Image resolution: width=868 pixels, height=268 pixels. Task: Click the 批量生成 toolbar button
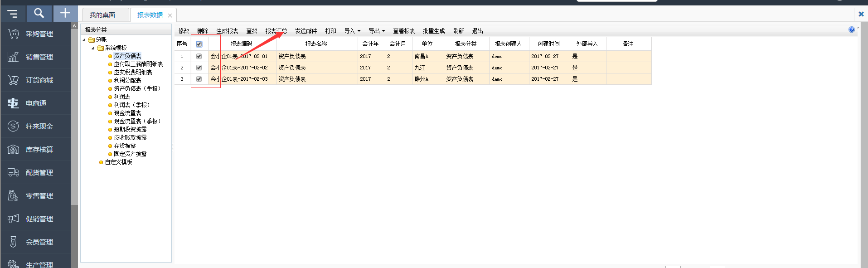tap(434, 31)
